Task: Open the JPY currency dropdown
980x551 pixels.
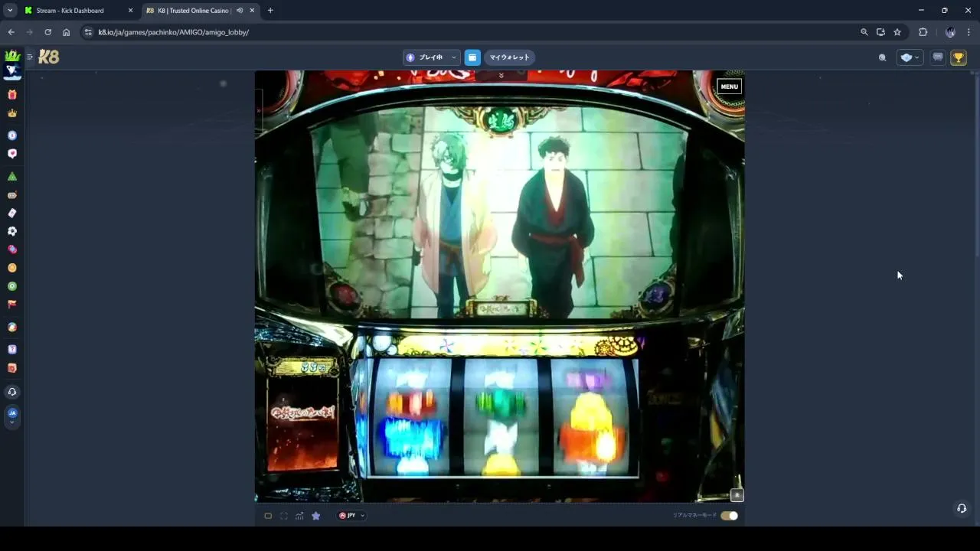Action: (351, 516)
